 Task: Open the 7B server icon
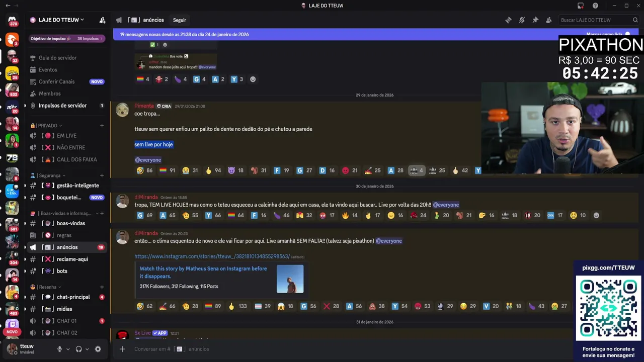click(x=12, y=157)
